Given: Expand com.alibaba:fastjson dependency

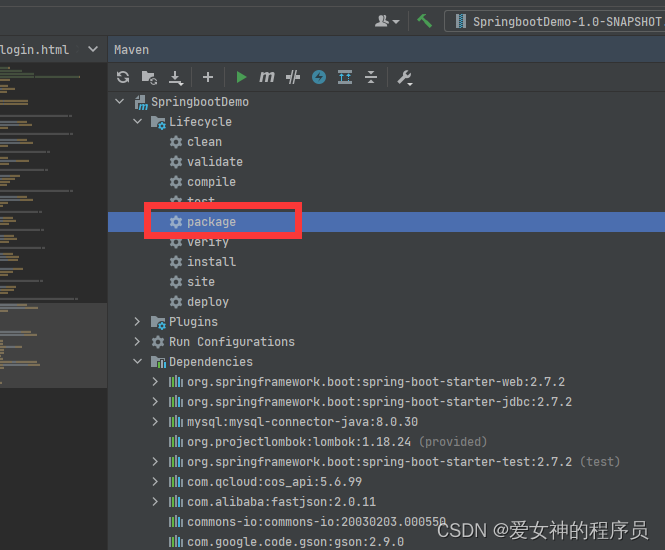Looking at the screenshot, I should tap(155, 502).
